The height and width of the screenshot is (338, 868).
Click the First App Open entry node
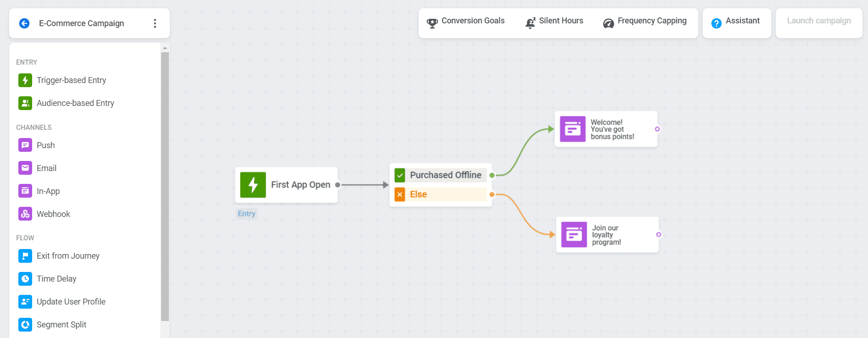(x=286, y=185)
